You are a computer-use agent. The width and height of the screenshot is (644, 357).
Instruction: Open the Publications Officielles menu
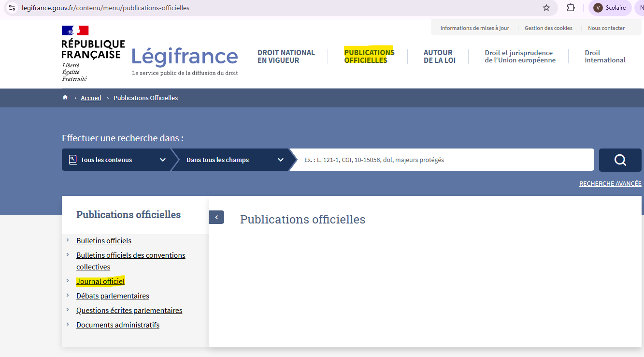tap(369, 56)
